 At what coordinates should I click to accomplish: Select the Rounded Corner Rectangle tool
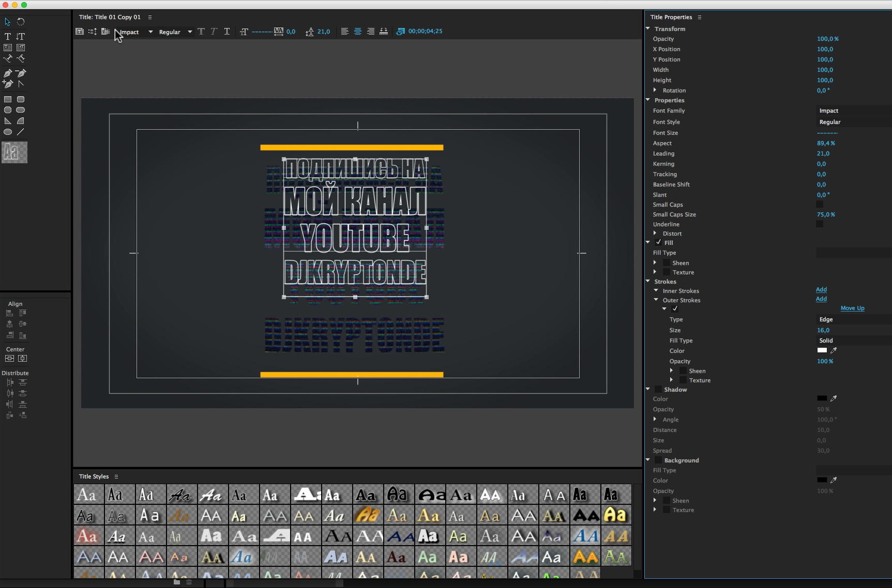(21, 99)
